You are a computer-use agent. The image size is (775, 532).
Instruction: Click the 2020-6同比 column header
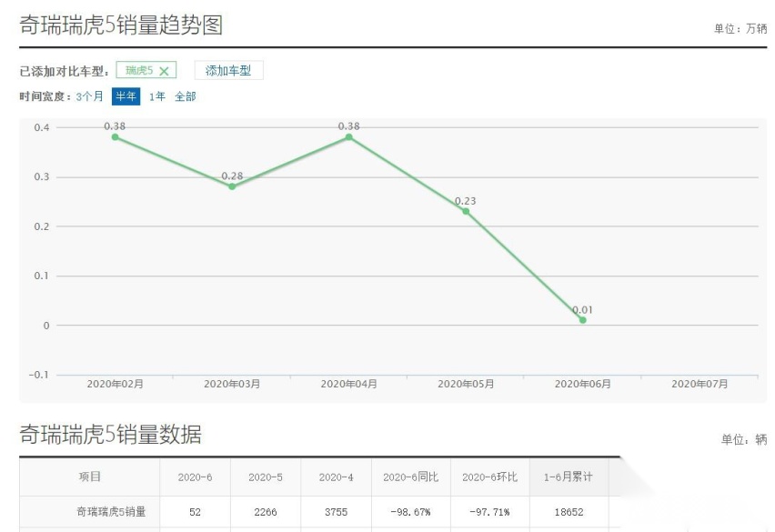point(411,477)
